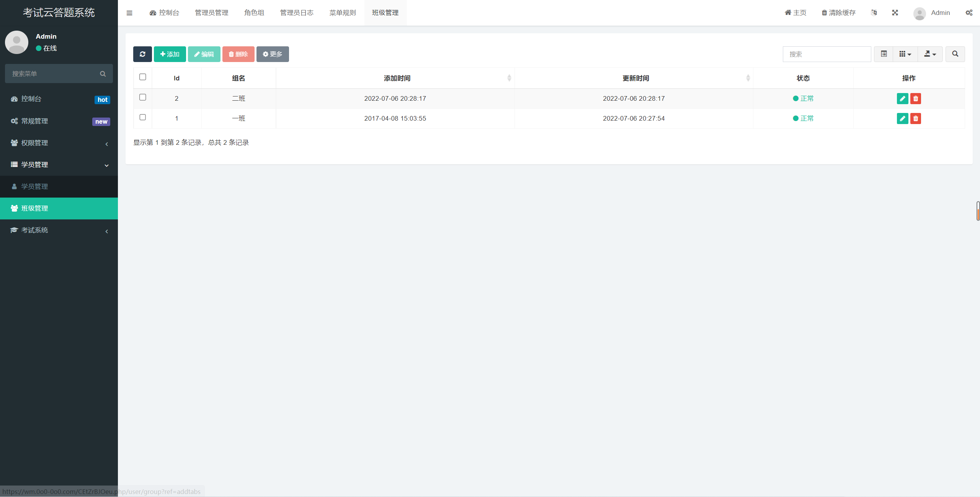Toggle the card view table icon
The image size is (980, 497).
(x=884, y=54)
